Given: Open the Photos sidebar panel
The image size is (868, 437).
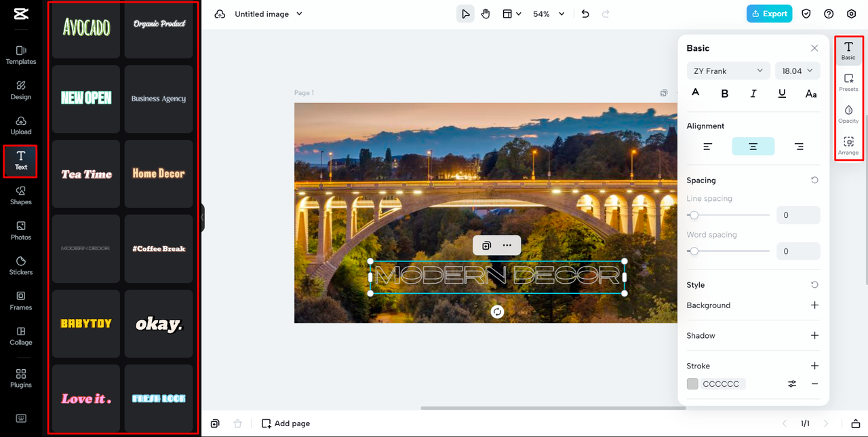Looking at the screenshot, I should pyautogui.click(x=20, y=231).
